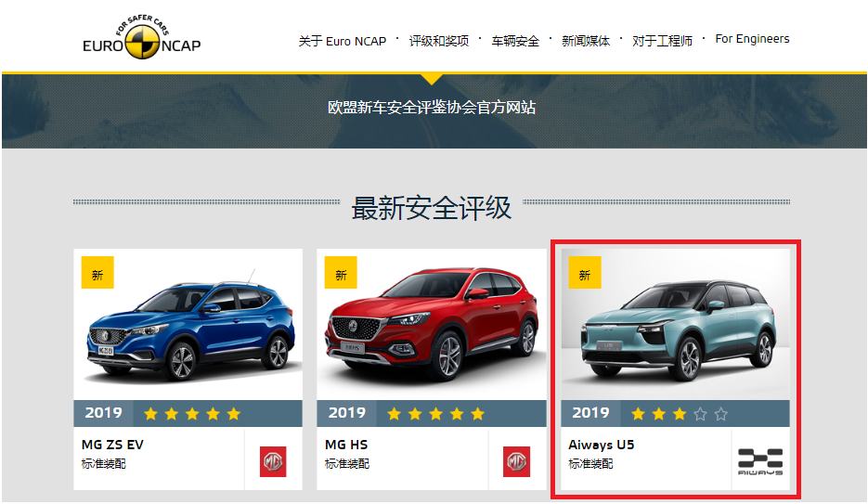The height and width of the screenshot is (504, 868).
Task: Open the teal Aiways U5 car photo
Action: click(x=675, y=324)
